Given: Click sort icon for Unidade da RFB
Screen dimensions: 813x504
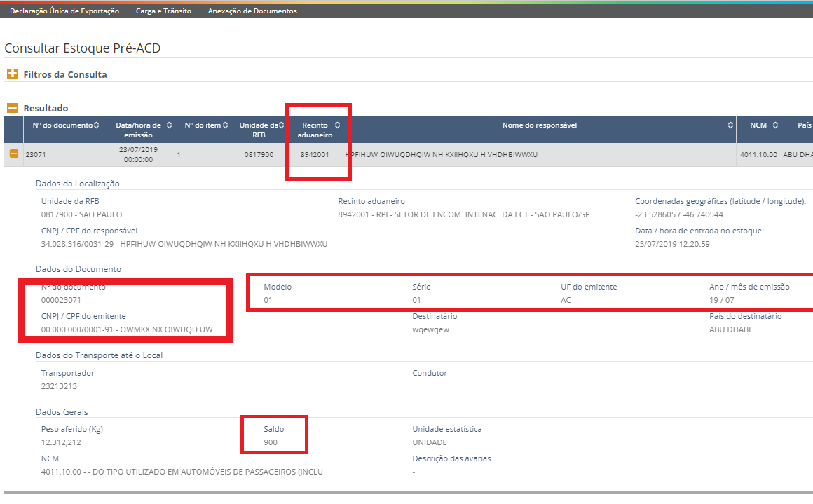Looking at the screenshot, I should click(x=282, y=125).
